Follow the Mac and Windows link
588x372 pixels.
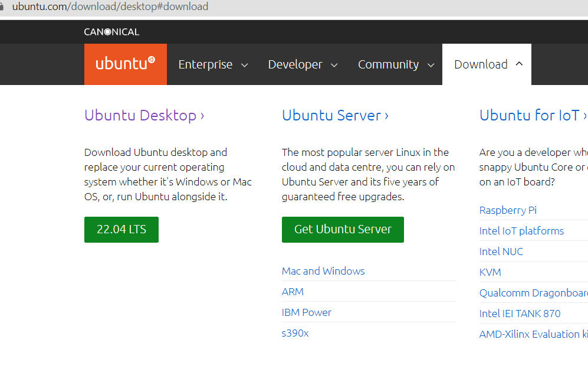tap(323, 271)
